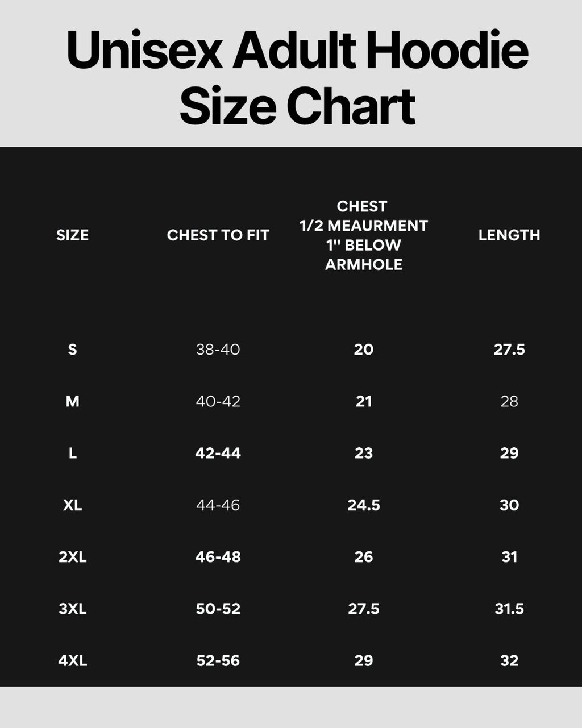Viewport: 582px width, 728px height.
Task: Click the 42-44 chest to fit value
Action: [x=218, y=453]
